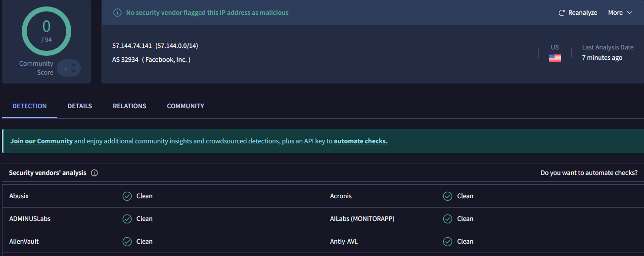This screenshot has height=256, width=644.
Task: Switch to the DETAILS tab
Action: (80, 106)
